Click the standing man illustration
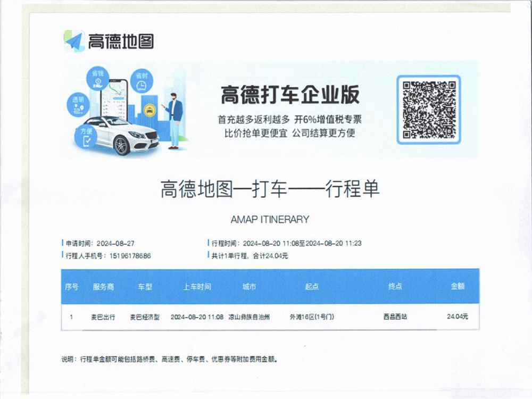Screen dimensions: 532x399 point(174,121)
